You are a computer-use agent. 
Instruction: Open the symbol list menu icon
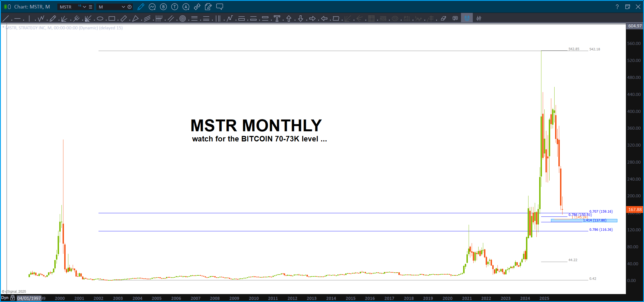pos(91,7)
